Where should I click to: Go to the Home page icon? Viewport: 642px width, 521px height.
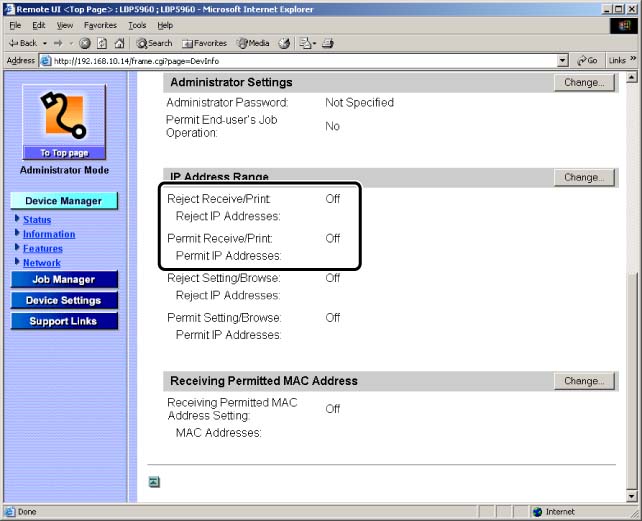119,43
